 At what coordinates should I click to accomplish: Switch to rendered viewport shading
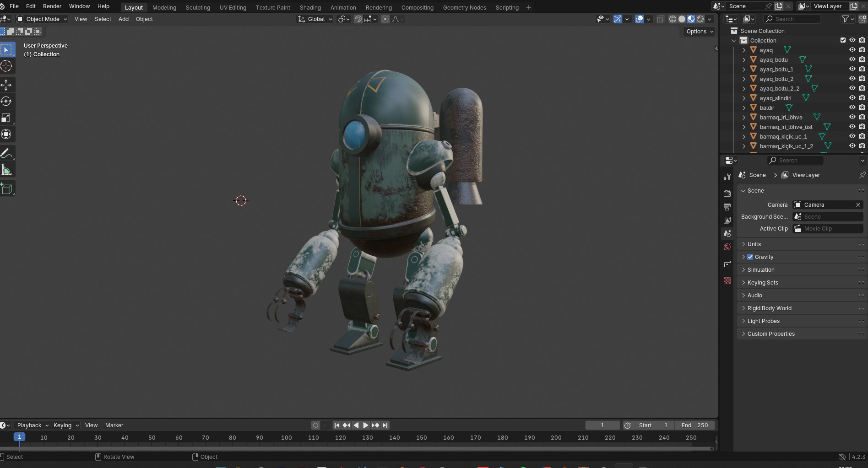pos(700,19)
